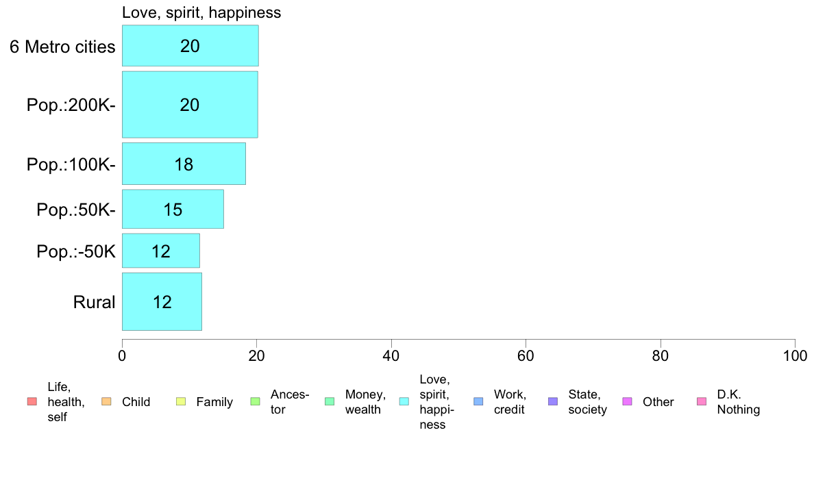This screenshot has width=814, height=504.
Task: Click the yellow Family legend swatch
Action: (181, 402)
